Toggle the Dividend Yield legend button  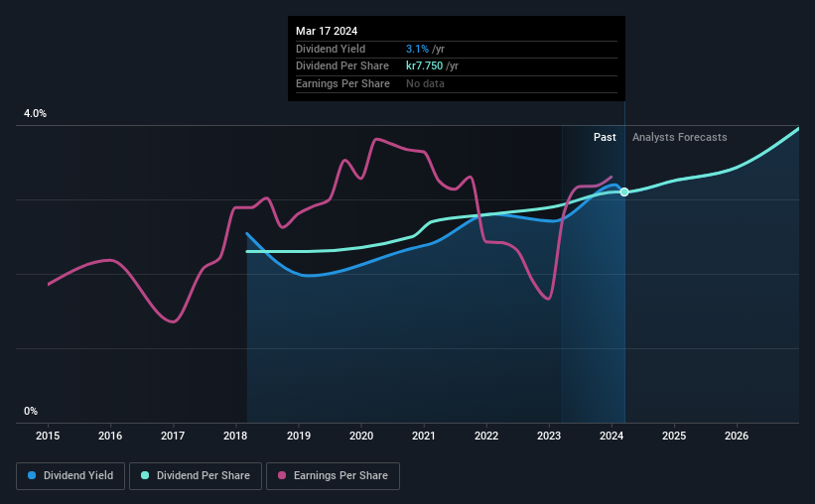click(70, 476)
